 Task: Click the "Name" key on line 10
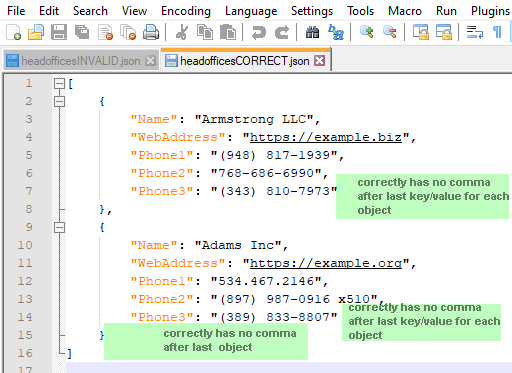pos(154,245)
